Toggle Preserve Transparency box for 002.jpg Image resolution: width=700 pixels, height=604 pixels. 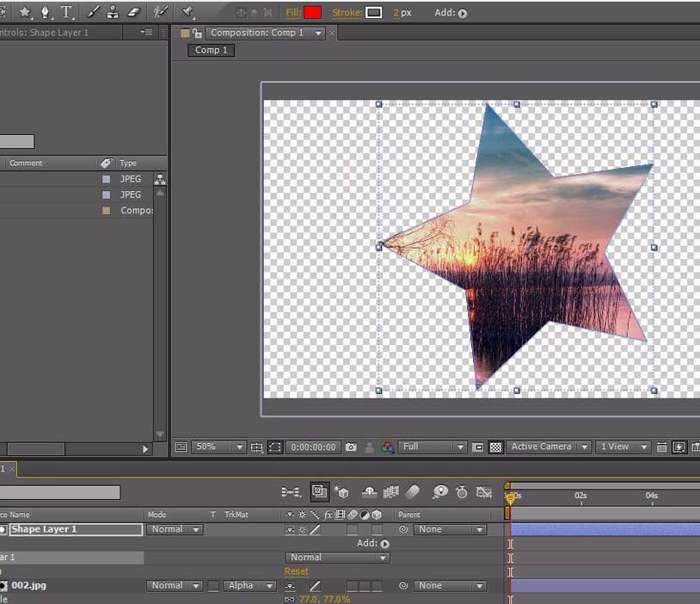pyautogui.click(x=212, y=586)
